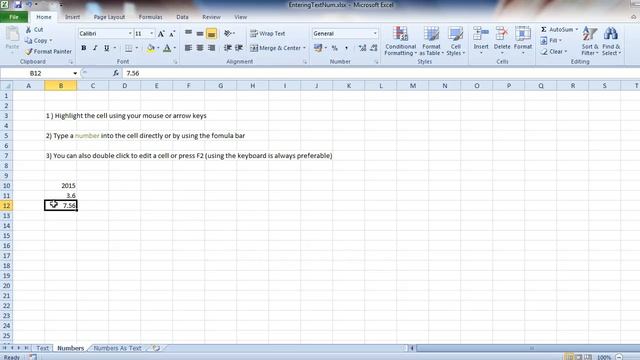Viewport: 640px width, 360px height.
Task: Apply Accounting Number Format icon
Action: (x=318, y=48)
